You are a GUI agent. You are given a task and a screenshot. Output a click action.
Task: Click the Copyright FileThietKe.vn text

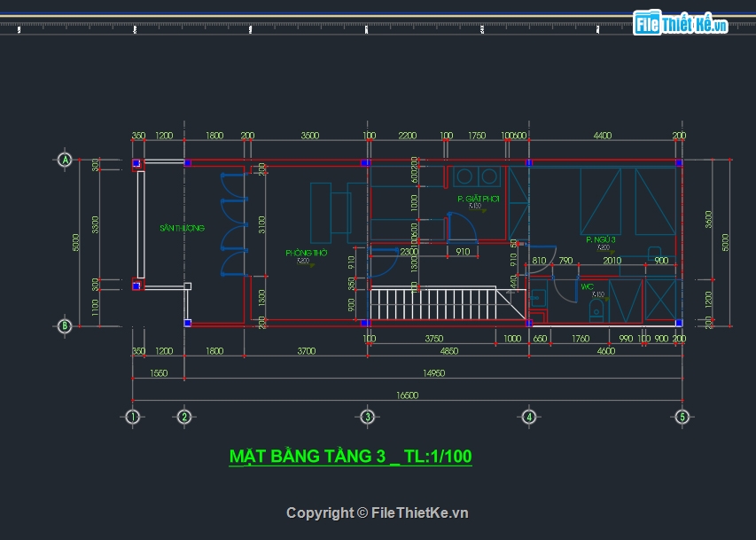point(377,513)
